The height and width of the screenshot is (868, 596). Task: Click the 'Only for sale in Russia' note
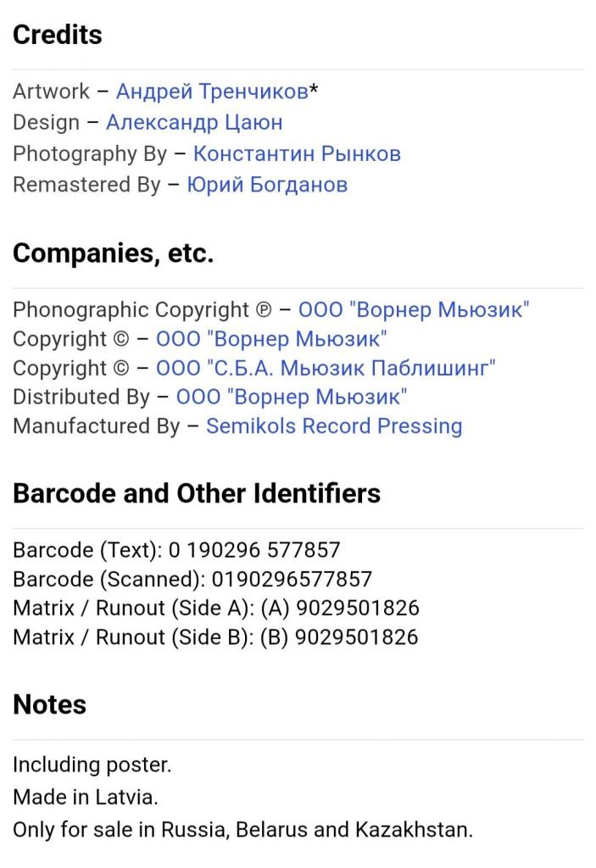pyautogui.click(x=242, y=830)
